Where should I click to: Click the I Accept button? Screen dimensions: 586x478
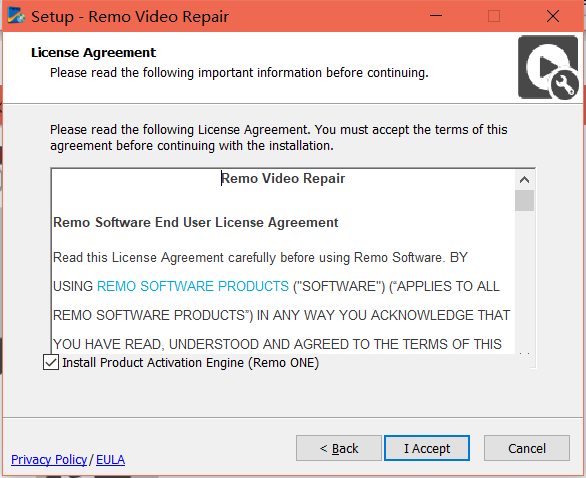click(x=427, y=448)
